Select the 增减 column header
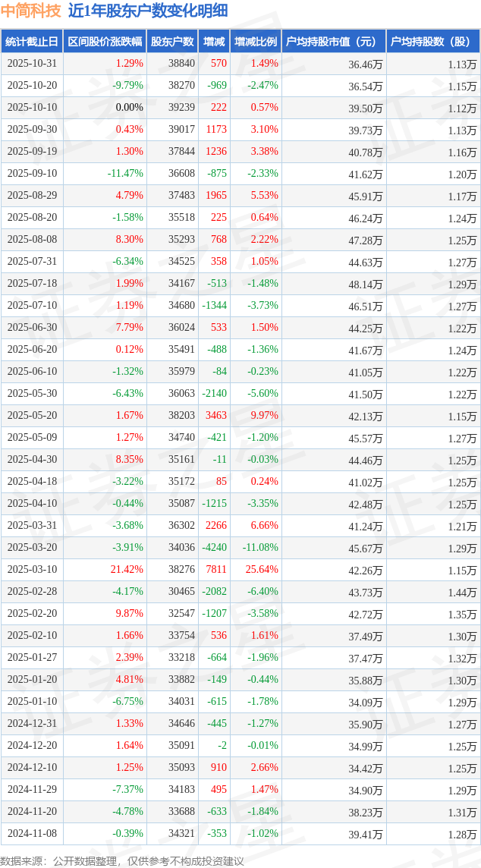 [x=214, y=42]
